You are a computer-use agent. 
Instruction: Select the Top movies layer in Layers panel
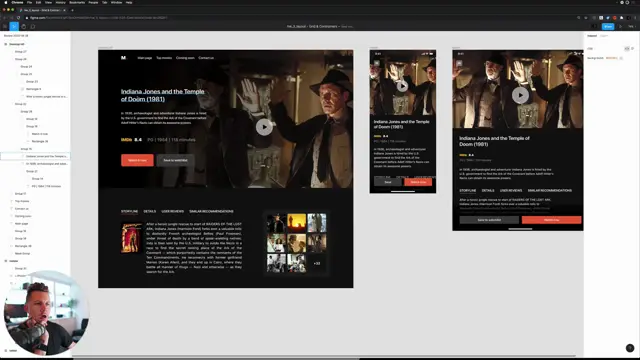pos(22,201)
